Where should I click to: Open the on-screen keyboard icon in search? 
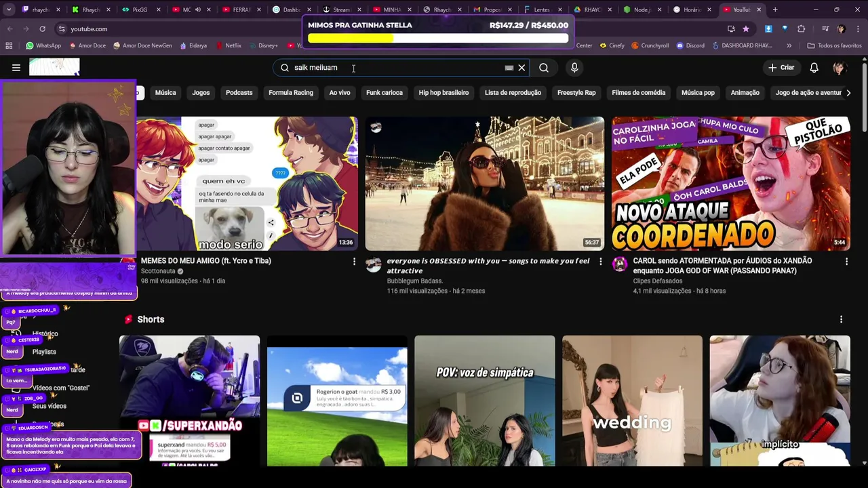[x=509, y=68]
